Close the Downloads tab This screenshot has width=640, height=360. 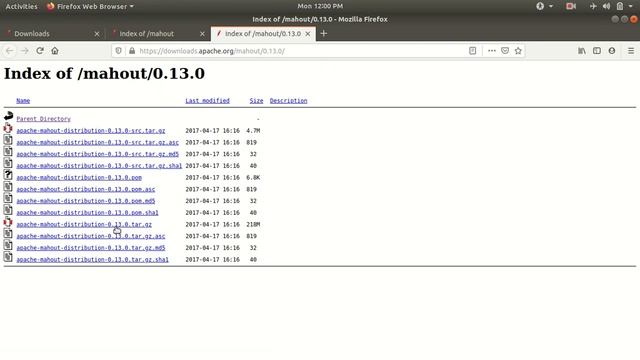click(x=97, y=34)
